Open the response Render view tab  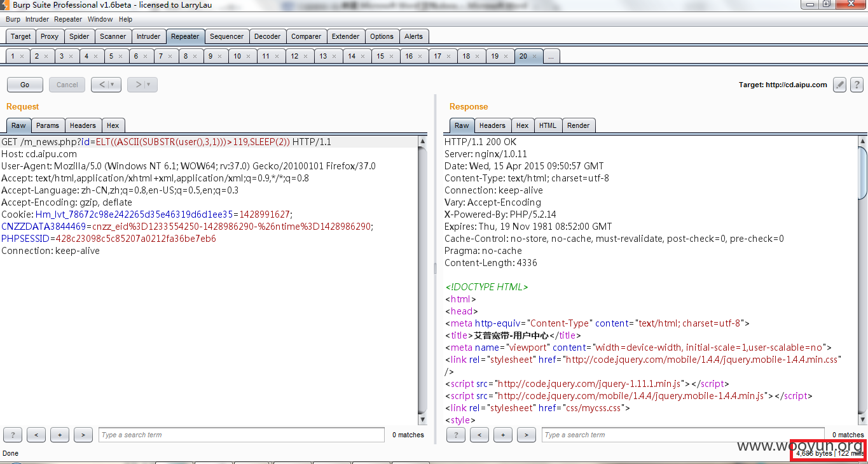click(x=579, y=125)
